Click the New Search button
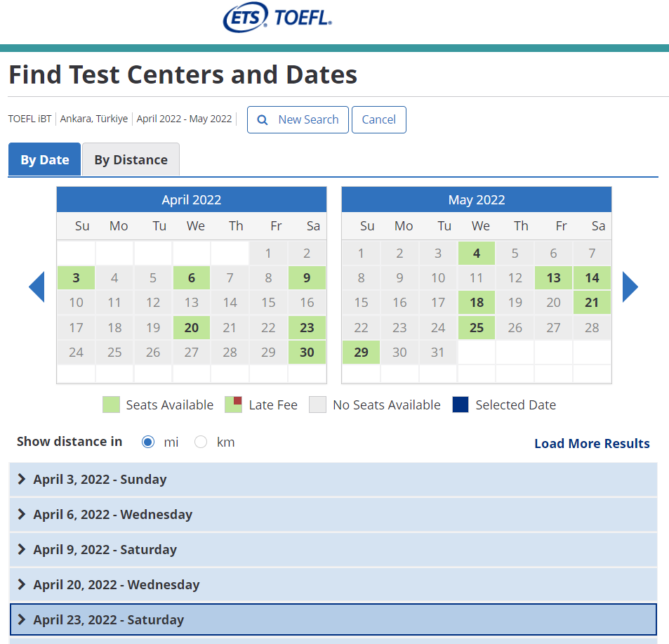This screenshot has height=644, width=669. pos(298,120)
